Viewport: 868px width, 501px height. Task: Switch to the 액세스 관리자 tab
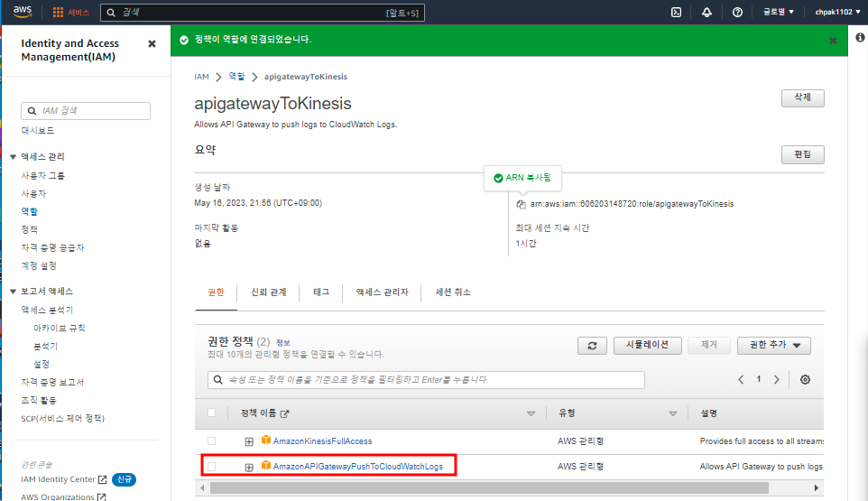pyautogui.click(x=382, y=292)
